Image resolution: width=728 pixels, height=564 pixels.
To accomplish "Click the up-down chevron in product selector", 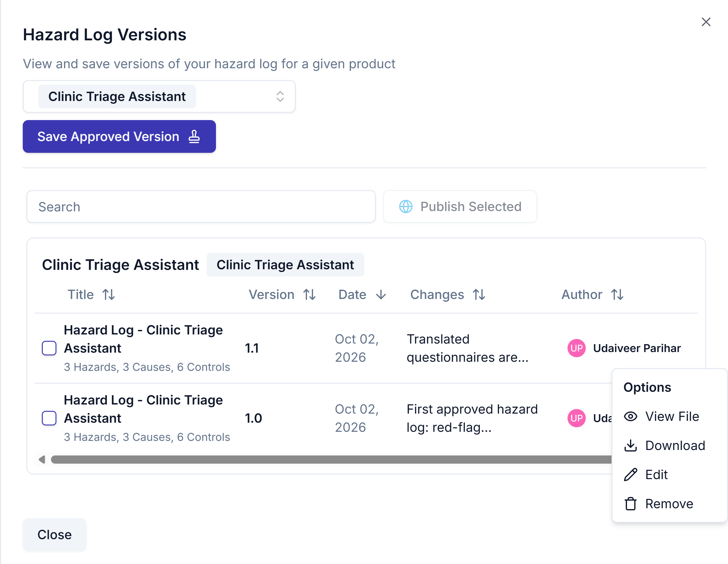I will pyautogui.click(x=280, y=96).
